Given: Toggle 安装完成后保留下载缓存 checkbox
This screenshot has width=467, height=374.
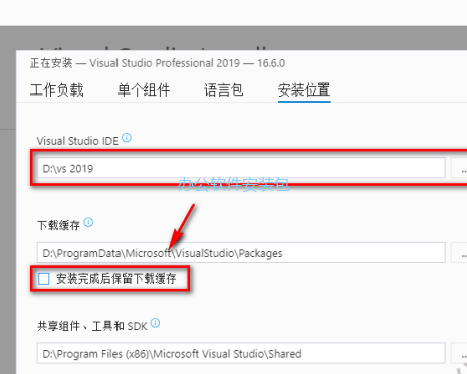Looking at the screenshot, I should [44, 279].
